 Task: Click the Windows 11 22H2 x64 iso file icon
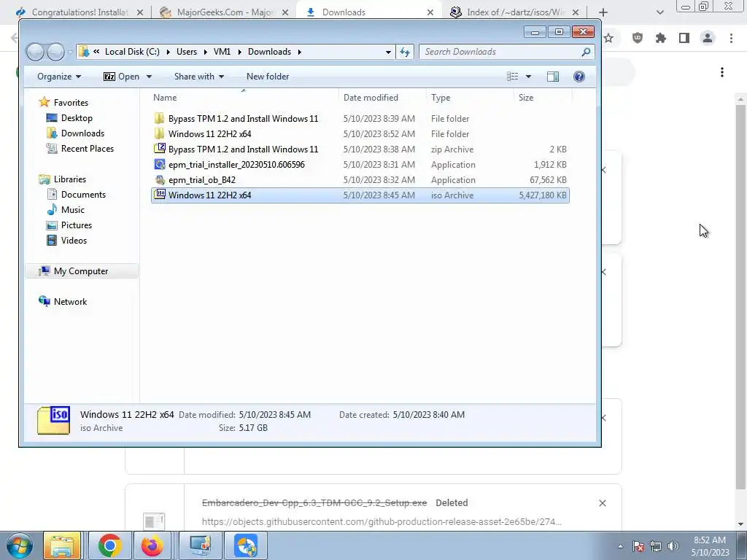pos(160,195)
